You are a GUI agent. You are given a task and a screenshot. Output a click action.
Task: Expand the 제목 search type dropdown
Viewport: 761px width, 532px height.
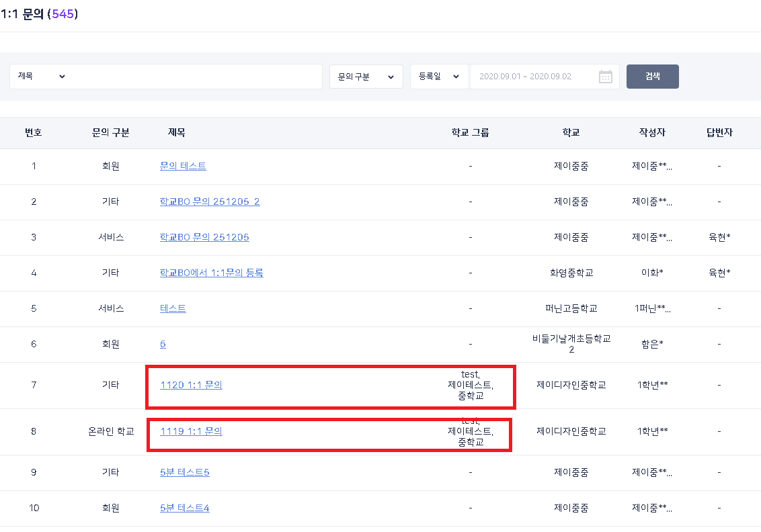click(x=42, y=77)
